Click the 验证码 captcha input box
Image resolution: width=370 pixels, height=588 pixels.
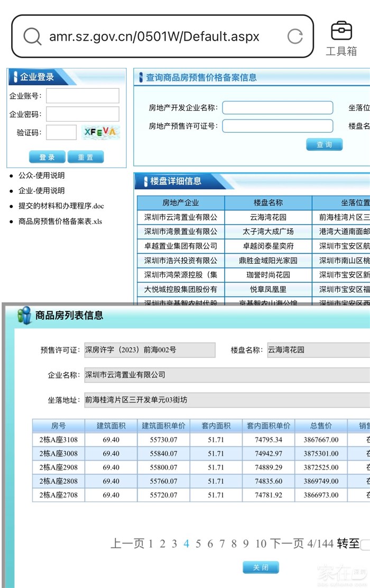(x=61, y=132)
